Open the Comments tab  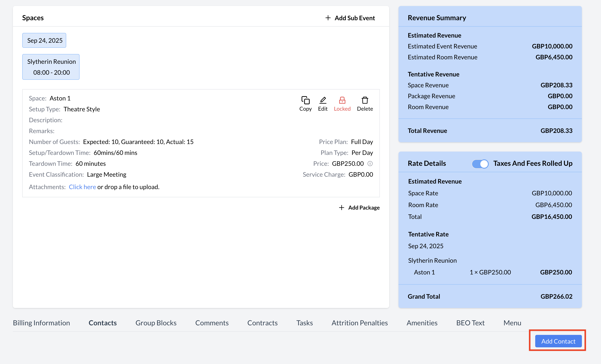point(212,323)
